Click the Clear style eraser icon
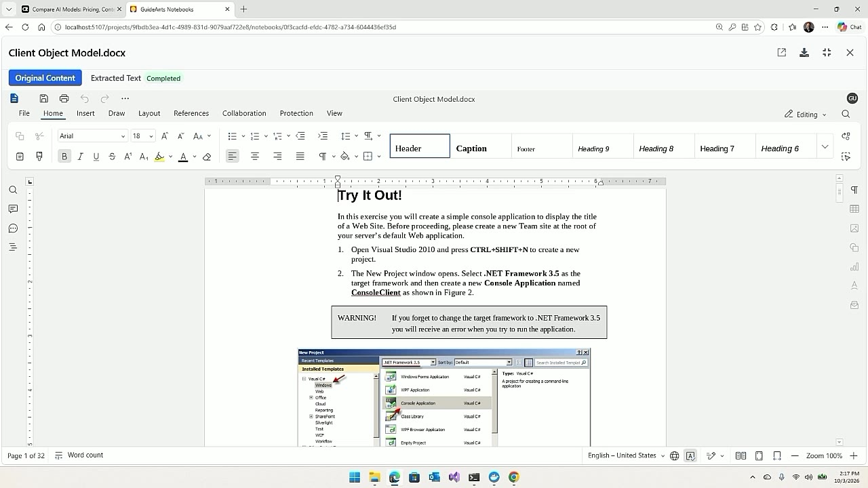 point(207,157)
